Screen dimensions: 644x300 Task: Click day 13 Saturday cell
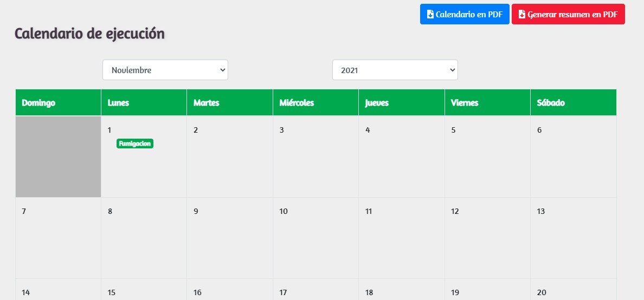573,238
